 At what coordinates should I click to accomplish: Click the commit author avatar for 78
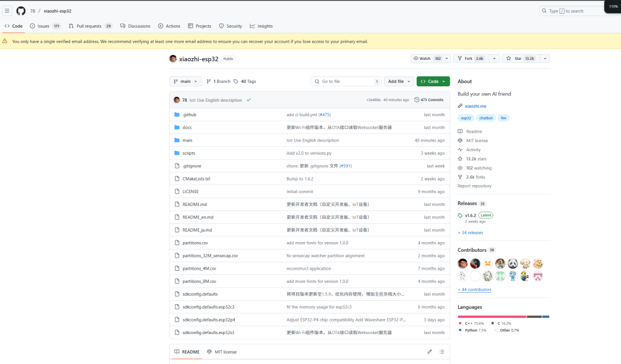177,100
